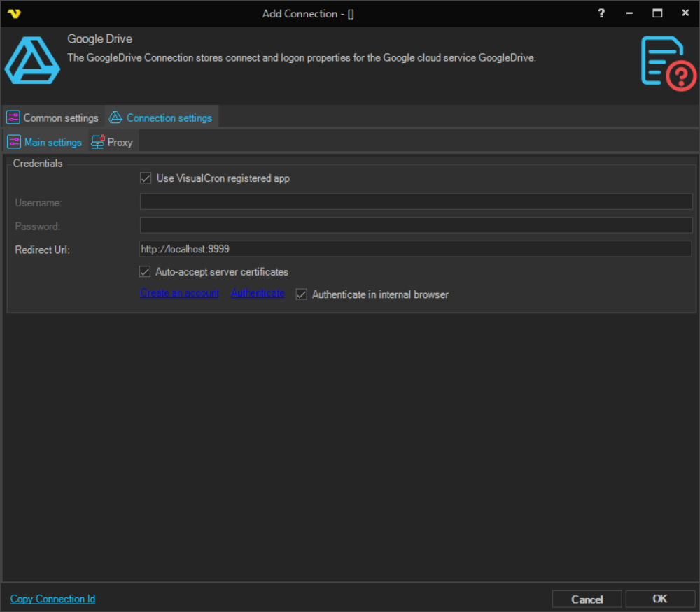Click the question mark help button

(x=601, y=13)
